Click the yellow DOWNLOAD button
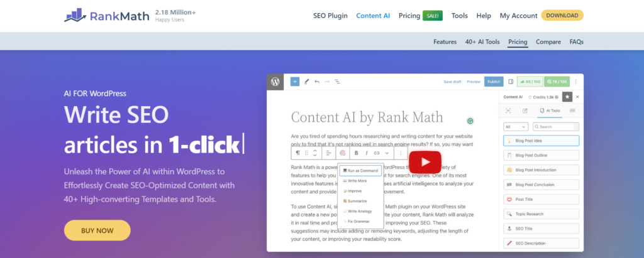Viewport: 644px width, 258px height. pos(562,16)
